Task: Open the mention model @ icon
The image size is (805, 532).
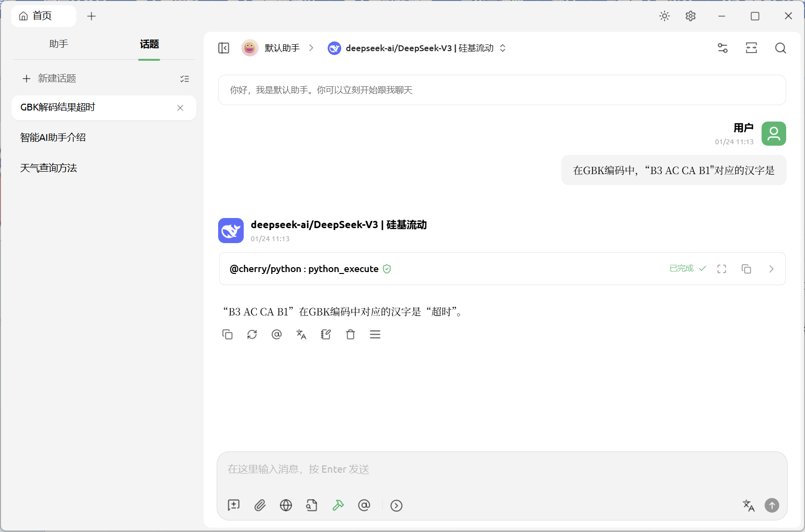Action: coord(364,505)
